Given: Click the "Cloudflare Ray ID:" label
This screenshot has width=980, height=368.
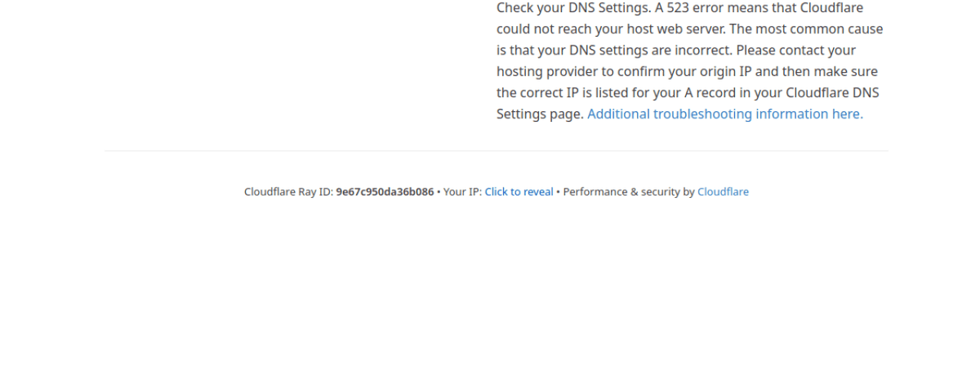Looking at the screenshot, I should pos(288,192).
